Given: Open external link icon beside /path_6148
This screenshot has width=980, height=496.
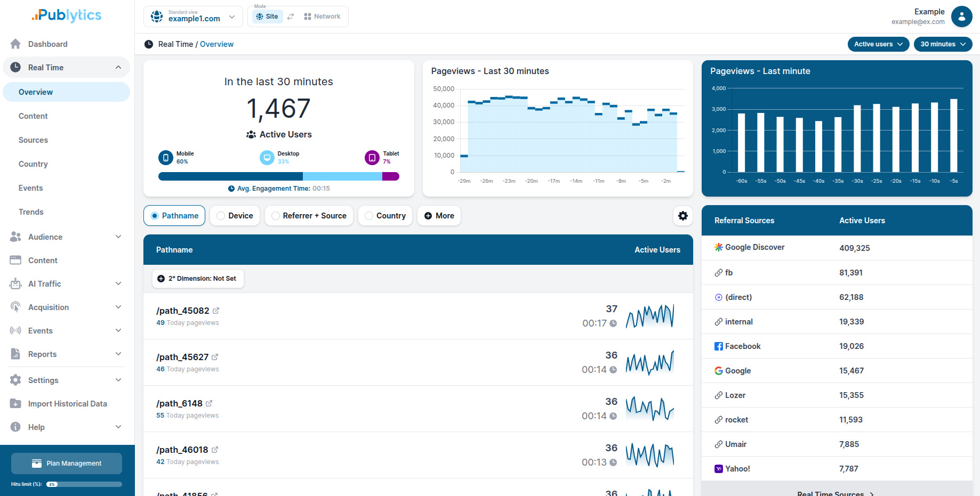Looking at the screenshot, I should point(209,403).
